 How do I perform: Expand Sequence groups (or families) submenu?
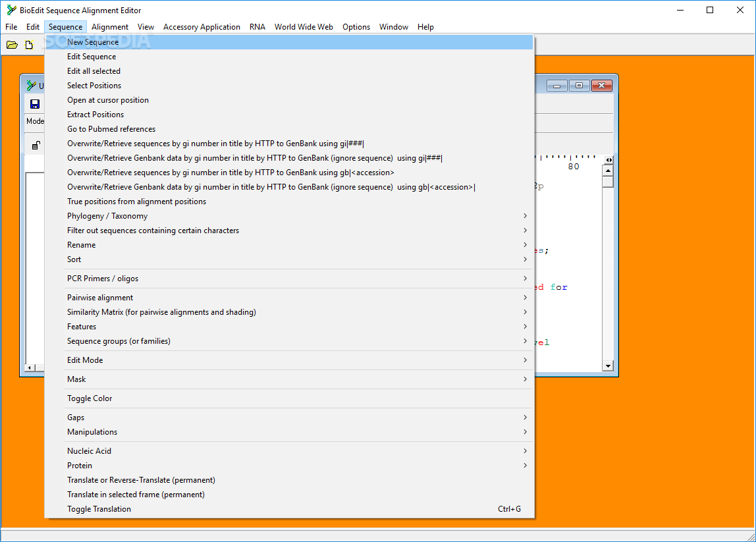tap(289, 341)
